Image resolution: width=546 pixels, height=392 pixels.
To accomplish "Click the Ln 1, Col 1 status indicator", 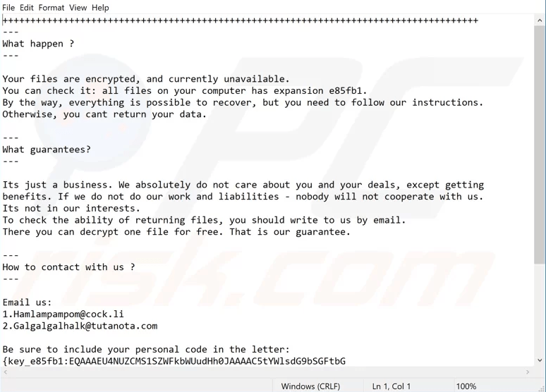I will (x=392, y=386).
